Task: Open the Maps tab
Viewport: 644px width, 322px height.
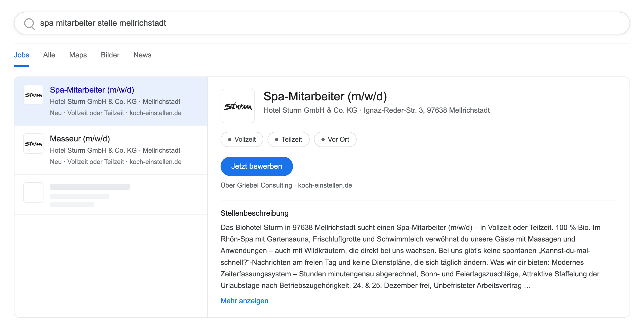Action: click(78, 55)
